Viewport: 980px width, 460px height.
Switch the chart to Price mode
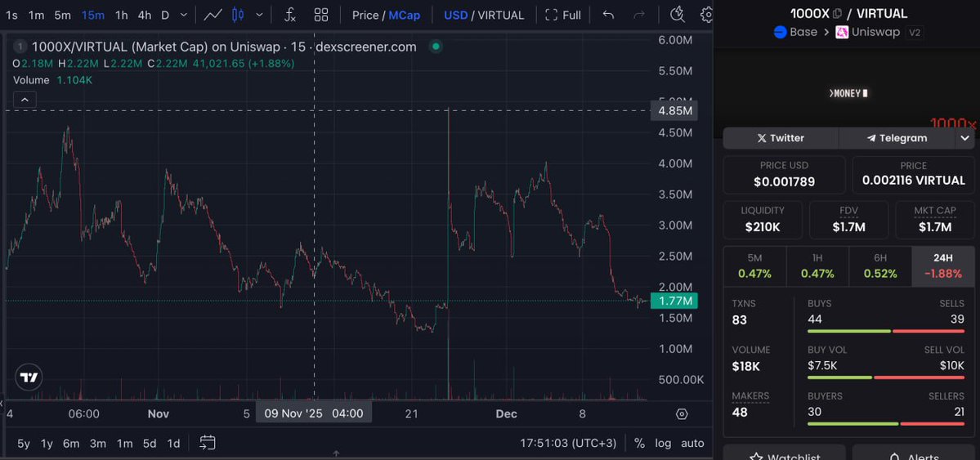[365, 15]
